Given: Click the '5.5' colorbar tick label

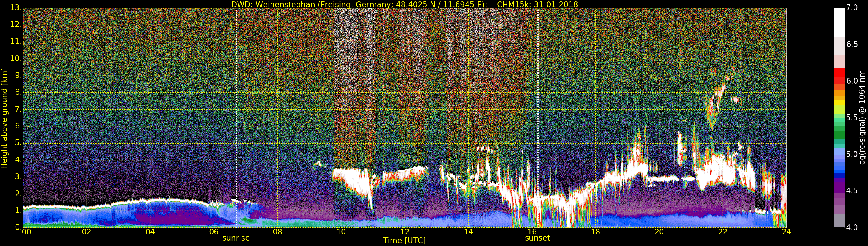Looking at the screenshot, I should pos(852,118).
